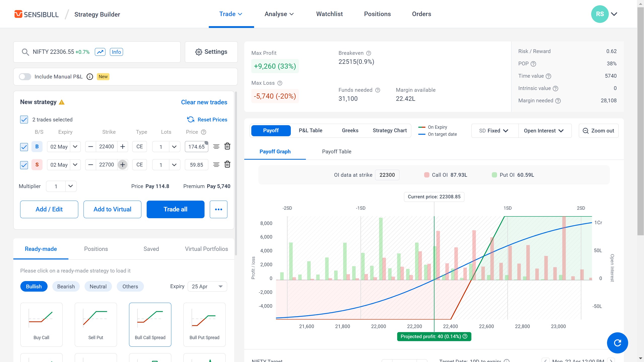644x362 pixels.
Task: Open the details lines icon for 22700 CE row
Action: click(216, 165)
